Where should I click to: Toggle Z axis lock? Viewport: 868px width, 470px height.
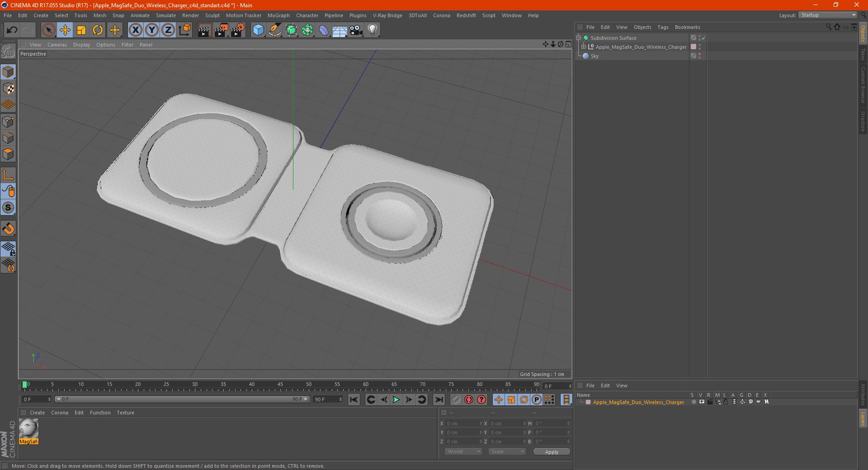pos(168,30)
